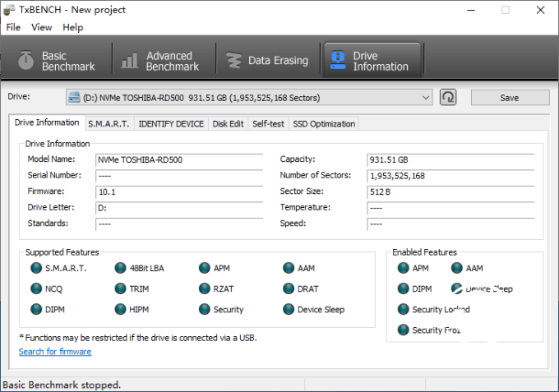The width and height of the screenshot is (559, 392).
Task: Click the Standards field
Action: tap(179, 224)
